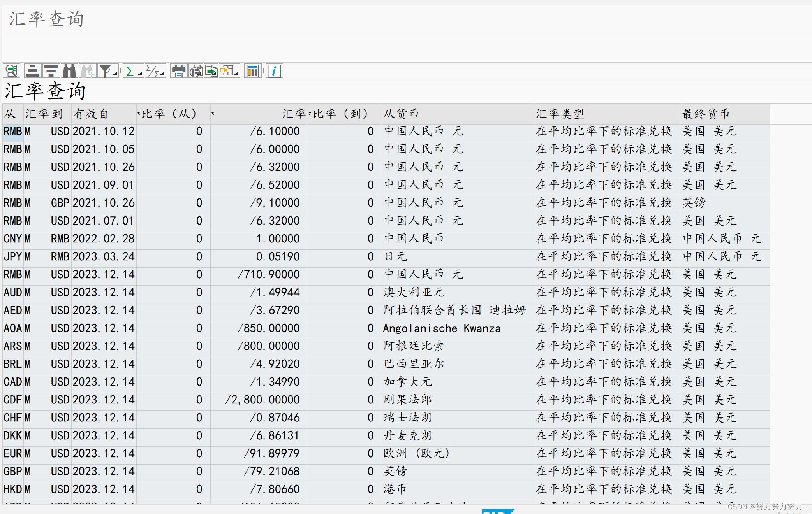
Task: Click the Change Layout columns icon
Action: pyautogui.click(x=252, y=71)
